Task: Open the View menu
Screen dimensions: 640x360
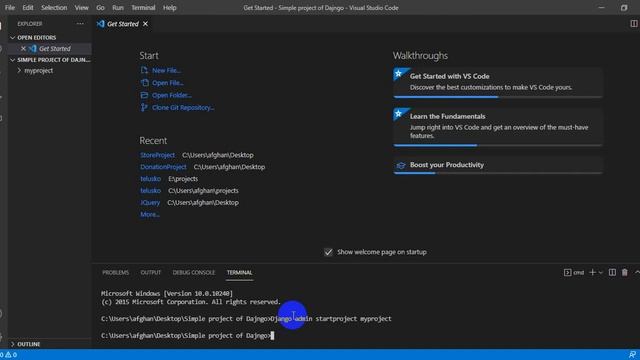Action: (x=81, y=8)
